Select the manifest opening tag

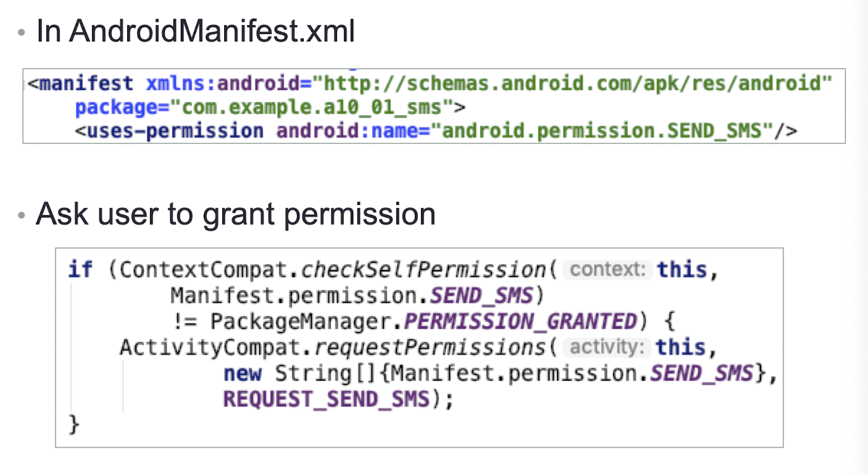80,83
